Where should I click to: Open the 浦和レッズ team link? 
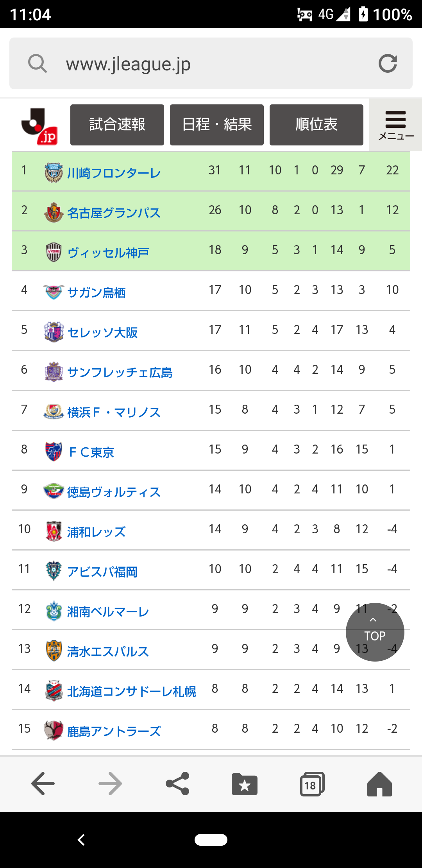point(97,532)
